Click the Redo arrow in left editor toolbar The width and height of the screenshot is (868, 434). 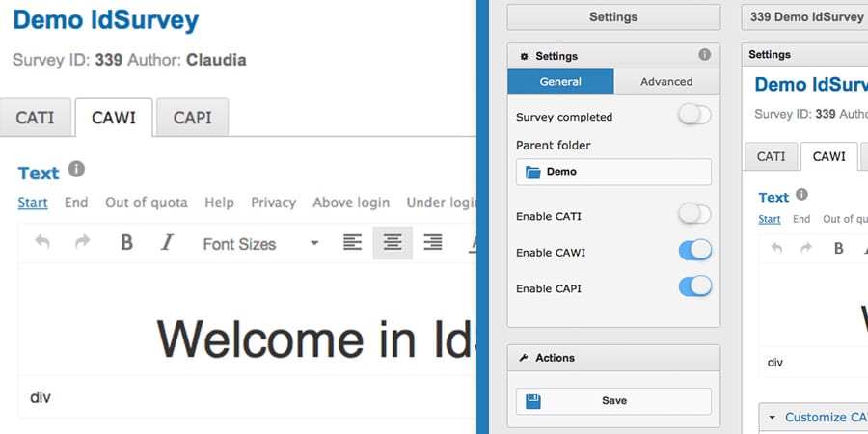(83, 243)
